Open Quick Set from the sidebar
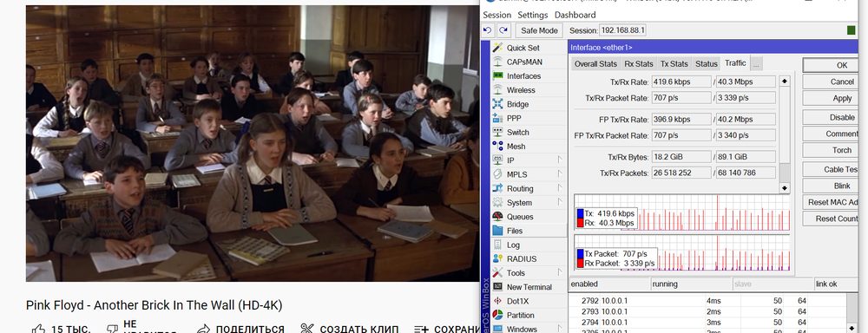868x333 pixels. (x=523, y=48)
